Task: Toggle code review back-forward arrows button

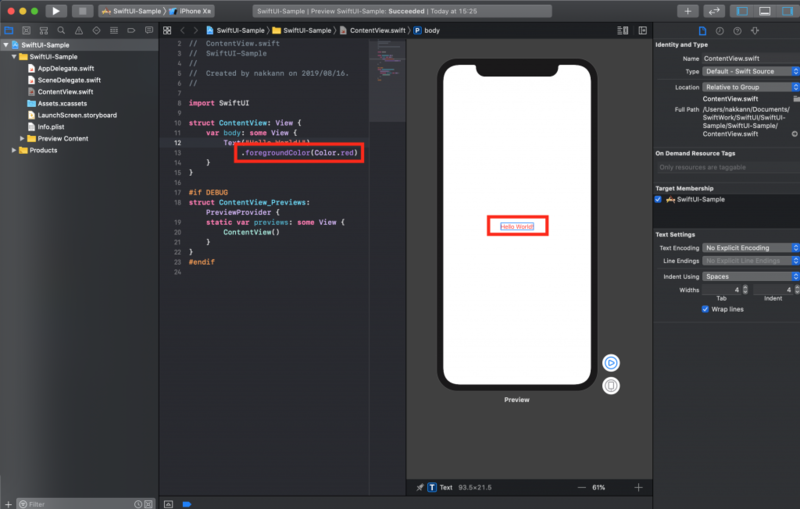Action: [714, 11]
